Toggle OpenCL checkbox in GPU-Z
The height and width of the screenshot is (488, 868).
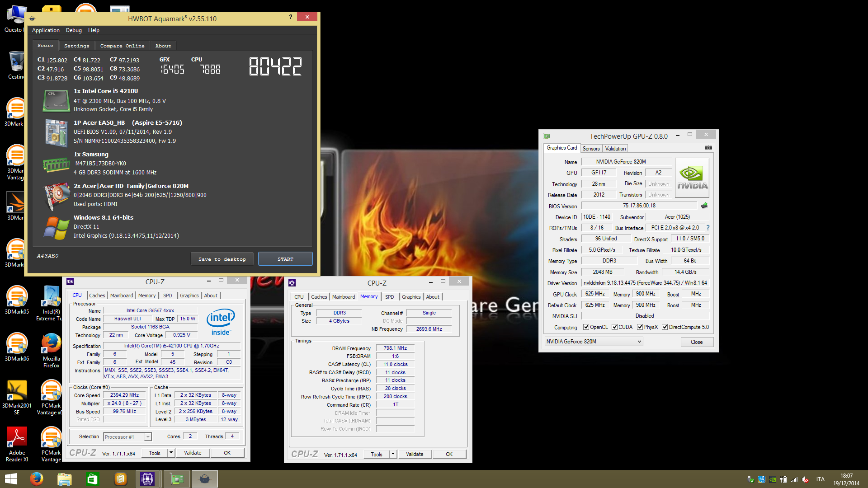tap(586, 327)
